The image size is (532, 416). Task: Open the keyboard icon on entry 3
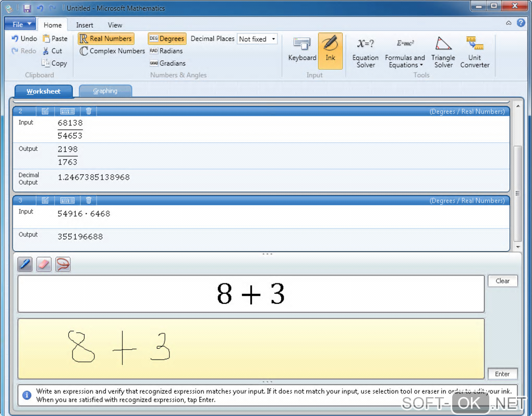pyautogui.click(x=67, y=200)
